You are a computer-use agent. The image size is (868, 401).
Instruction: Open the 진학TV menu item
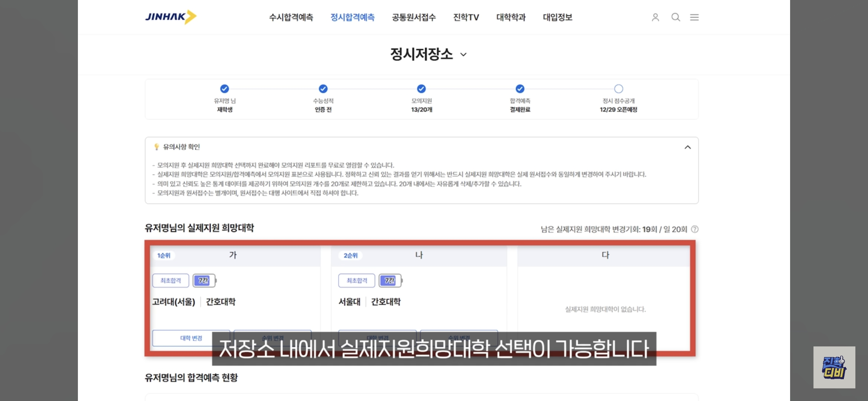(x=466, y=17)
